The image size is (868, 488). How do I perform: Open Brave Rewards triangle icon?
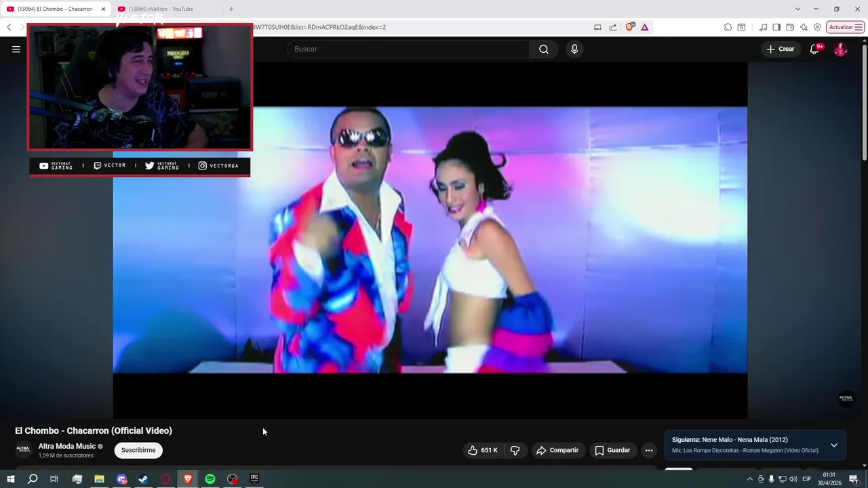coord(644,27)
